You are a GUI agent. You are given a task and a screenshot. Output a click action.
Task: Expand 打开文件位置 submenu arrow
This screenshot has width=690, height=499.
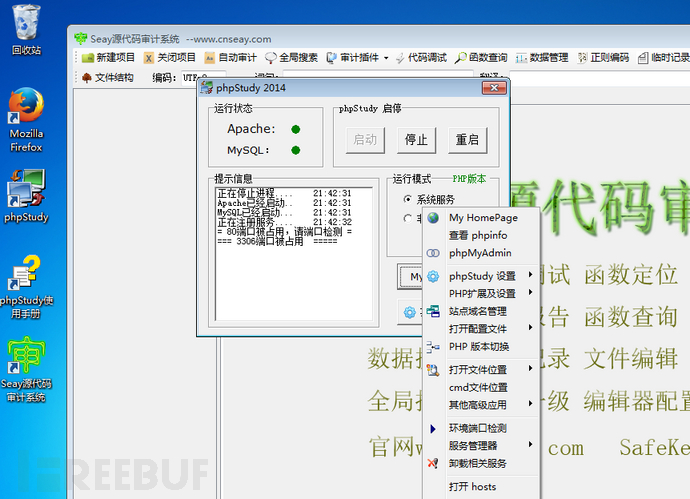point(531,368)
